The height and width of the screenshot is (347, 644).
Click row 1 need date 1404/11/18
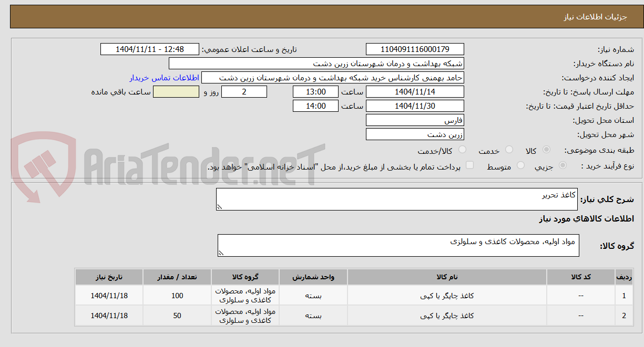point(109,296)
